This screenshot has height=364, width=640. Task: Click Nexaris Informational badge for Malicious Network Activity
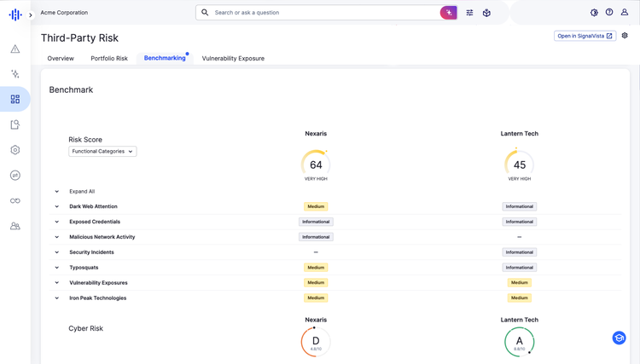(x=316, y=237)
